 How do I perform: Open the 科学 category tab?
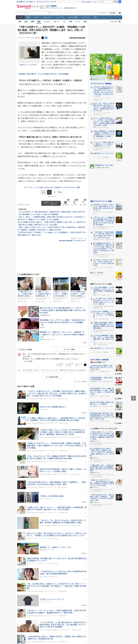71,21
